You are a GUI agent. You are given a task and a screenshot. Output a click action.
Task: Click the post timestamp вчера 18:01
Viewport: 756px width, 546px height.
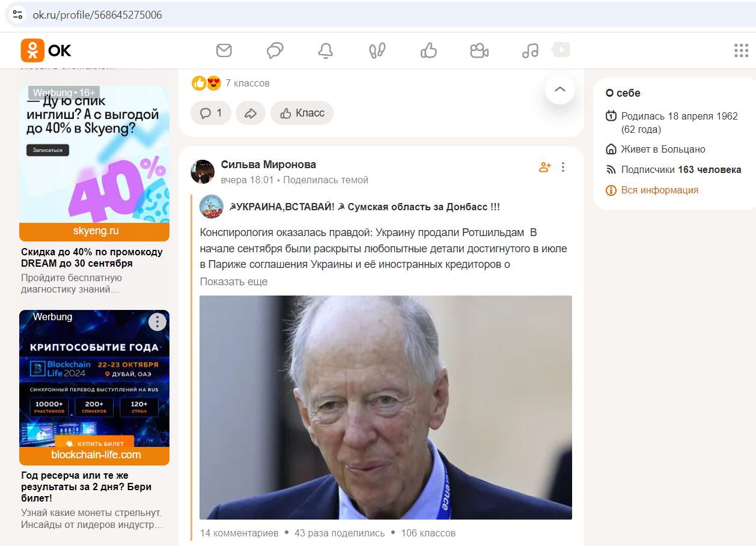coord(247,180)
